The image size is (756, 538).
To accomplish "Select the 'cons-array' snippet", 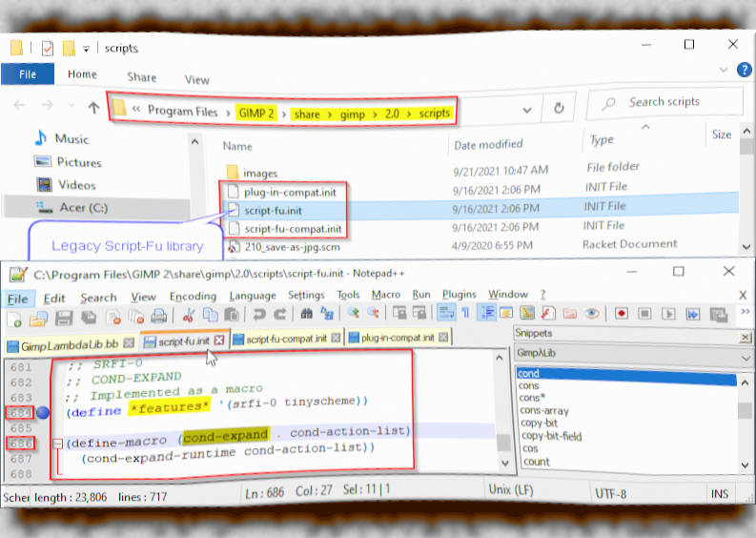I will pyautogui.click(x=544, y=411).
